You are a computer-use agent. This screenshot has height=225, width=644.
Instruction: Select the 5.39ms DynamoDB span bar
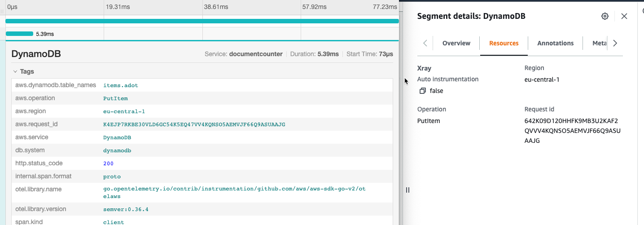point(19,34)
